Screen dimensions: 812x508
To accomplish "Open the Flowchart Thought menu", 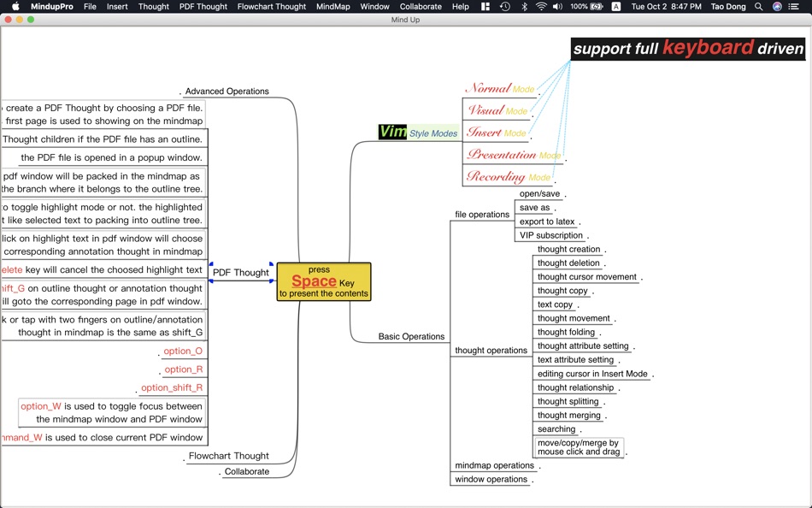I will (x=272, y=7).
